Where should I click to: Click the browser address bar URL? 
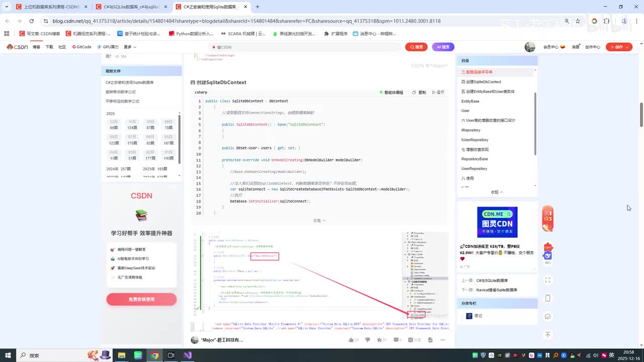pos(246,21)
